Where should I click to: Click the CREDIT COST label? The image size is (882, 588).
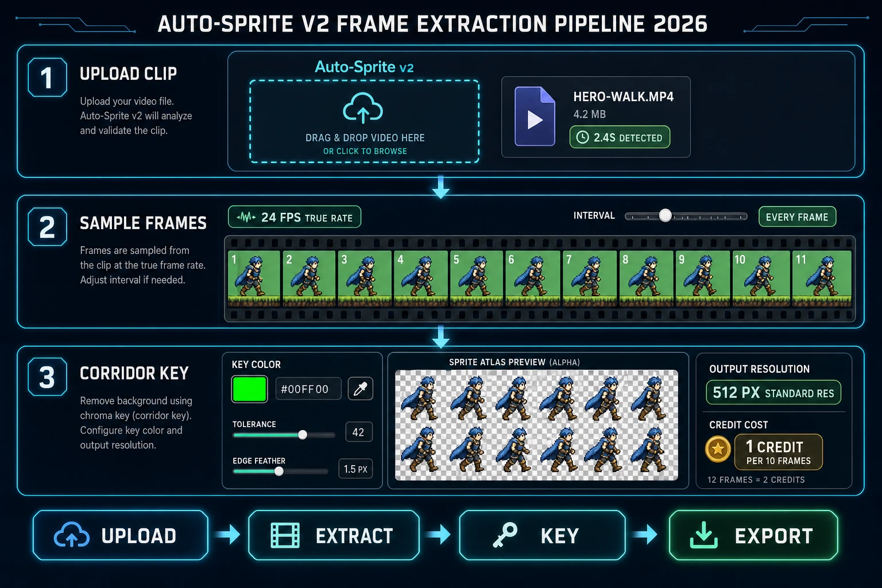tap(738, 425)
